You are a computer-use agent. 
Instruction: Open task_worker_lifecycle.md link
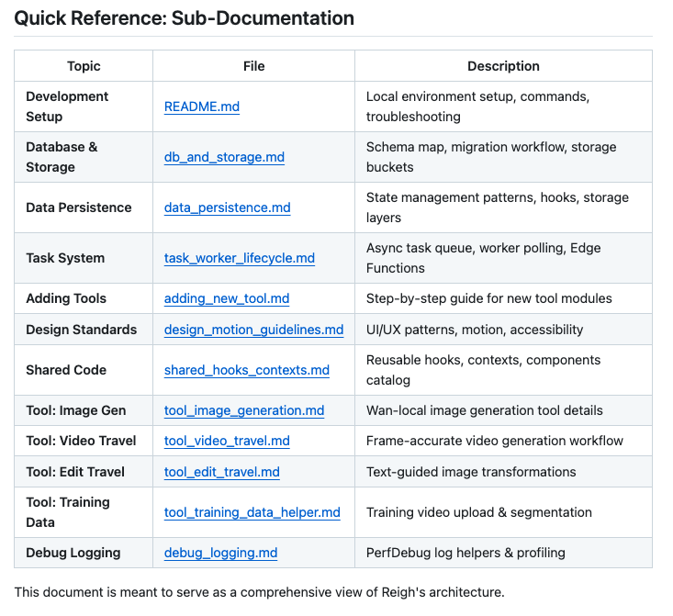click(239, 258)
